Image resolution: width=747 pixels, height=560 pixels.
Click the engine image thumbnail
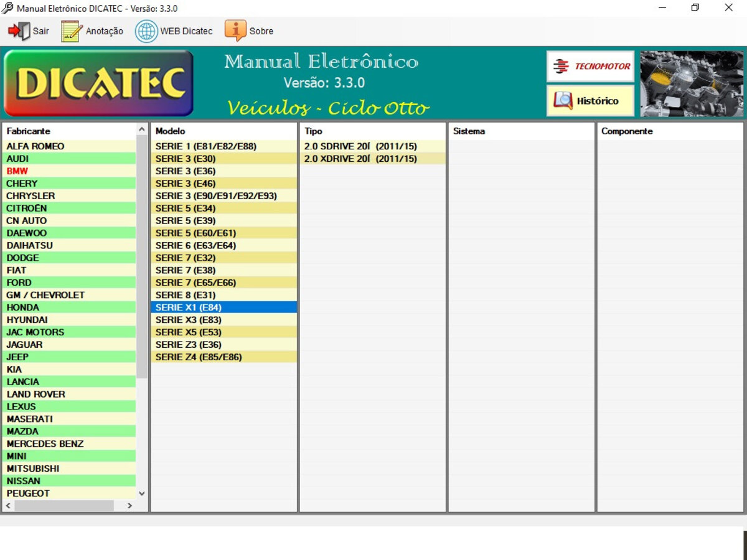point(692,84)
